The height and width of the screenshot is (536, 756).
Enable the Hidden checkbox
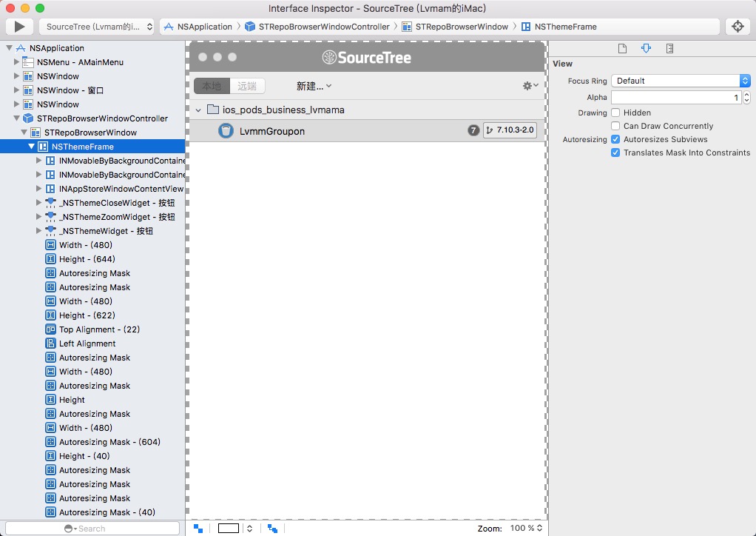click(615, 113)
